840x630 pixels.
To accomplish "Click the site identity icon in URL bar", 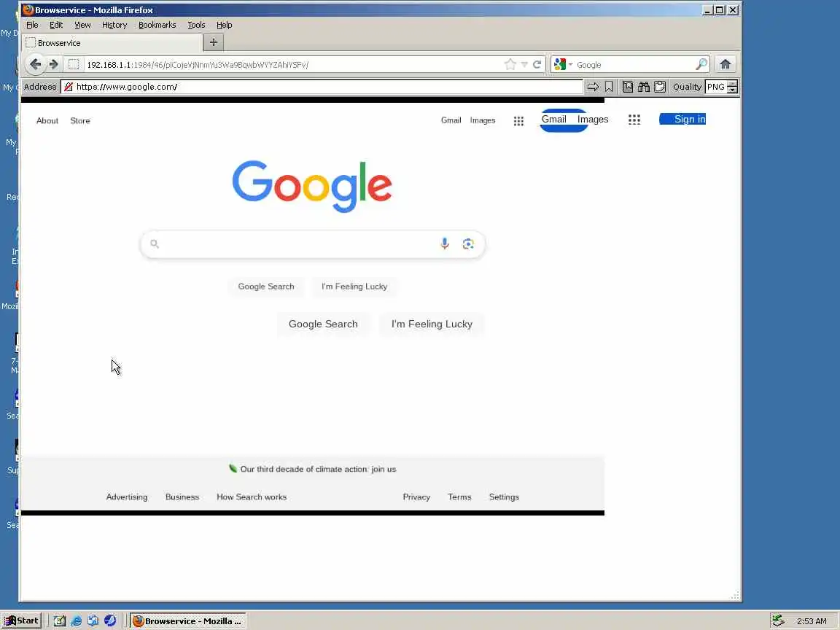I will click(74, 64).
